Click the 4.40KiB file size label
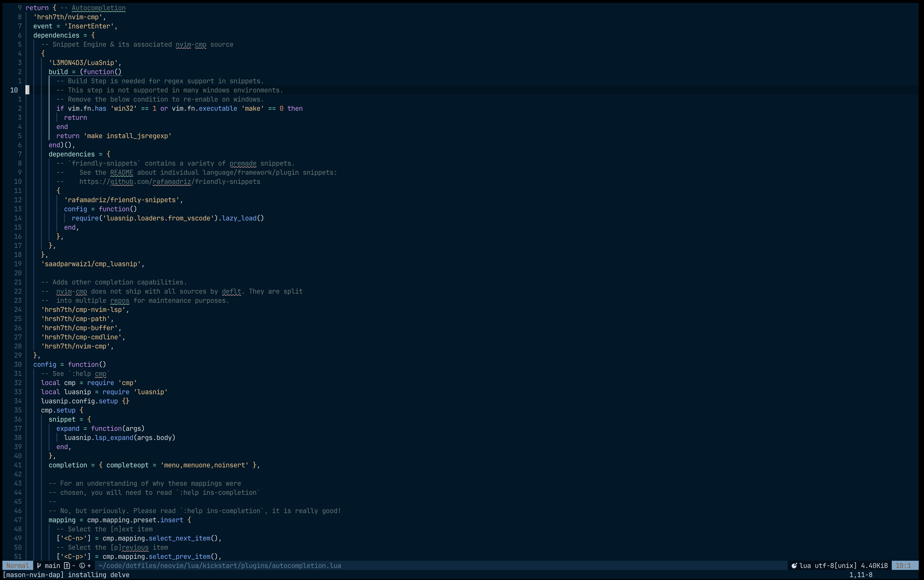The image size is (924, 580). pos(874,565)
